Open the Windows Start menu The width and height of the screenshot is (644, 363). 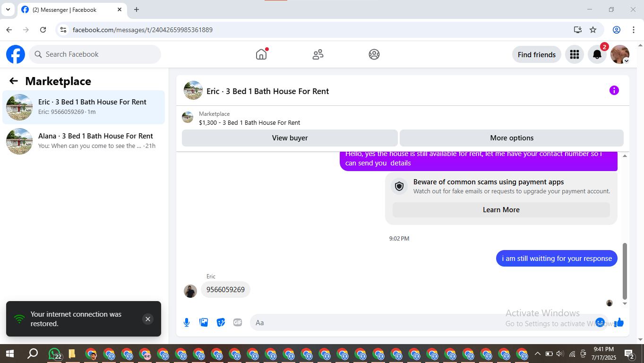click(9, 354)
